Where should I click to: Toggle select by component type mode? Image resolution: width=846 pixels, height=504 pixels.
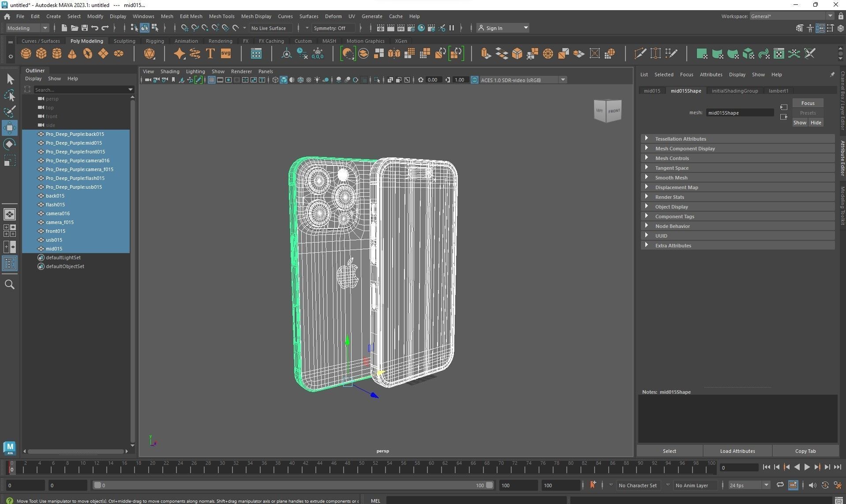[155, 28]
